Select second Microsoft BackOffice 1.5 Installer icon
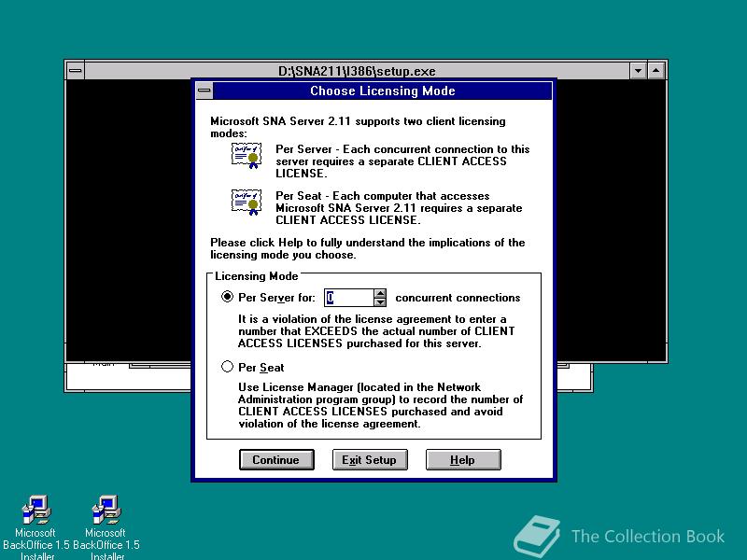The image size is (747, 560). click(x=106, y=527)
